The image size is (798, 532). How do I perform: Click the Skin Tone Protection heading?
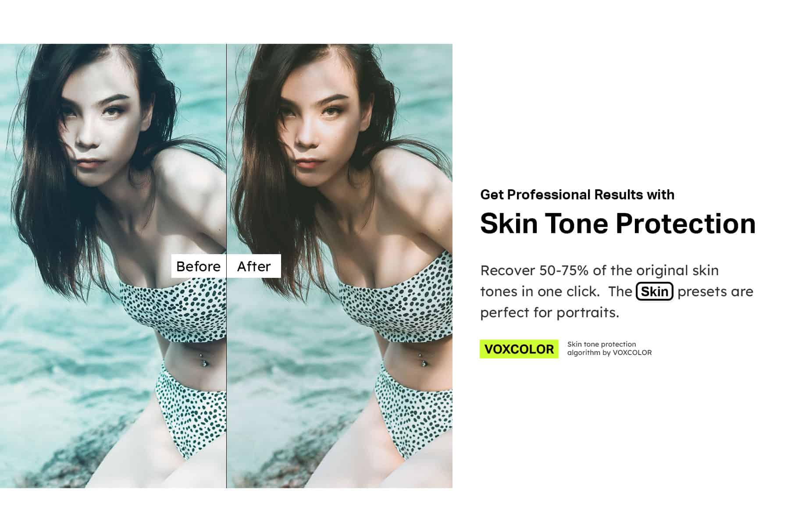618,223
